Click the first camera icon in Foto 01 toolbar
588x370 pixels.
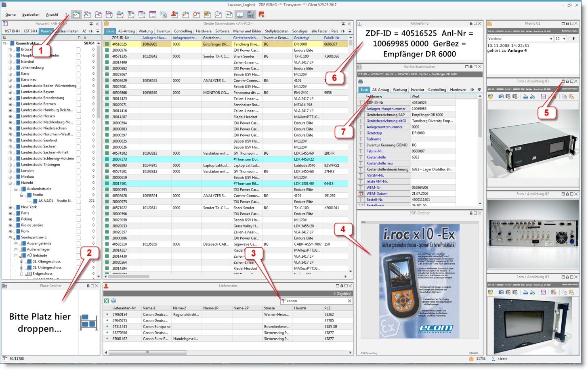click(501, 97)
